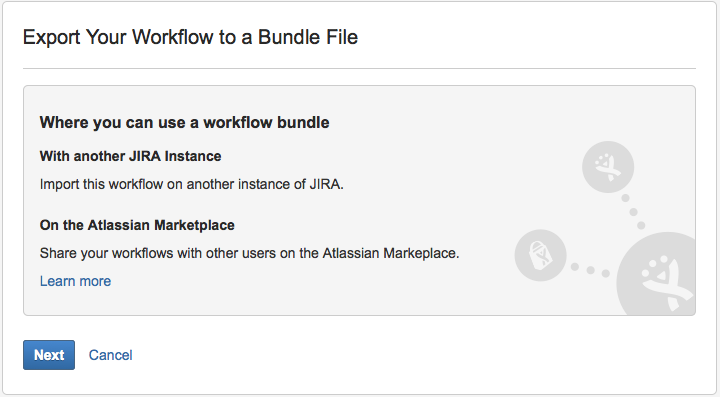Click the dots linking the two JIRA logos

pyautogui.click(x=633, y=212)
